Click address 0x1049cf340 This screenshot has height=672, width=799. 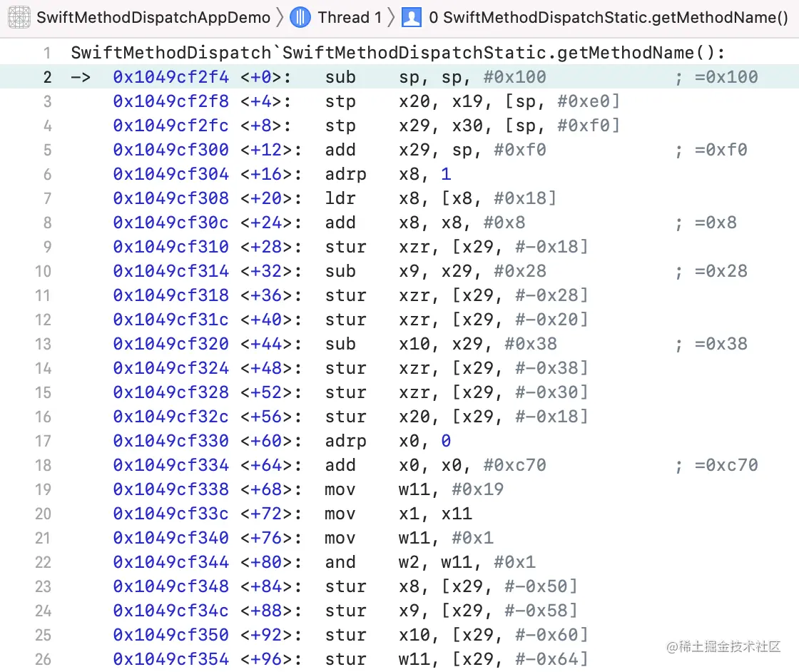pos(171,538)
